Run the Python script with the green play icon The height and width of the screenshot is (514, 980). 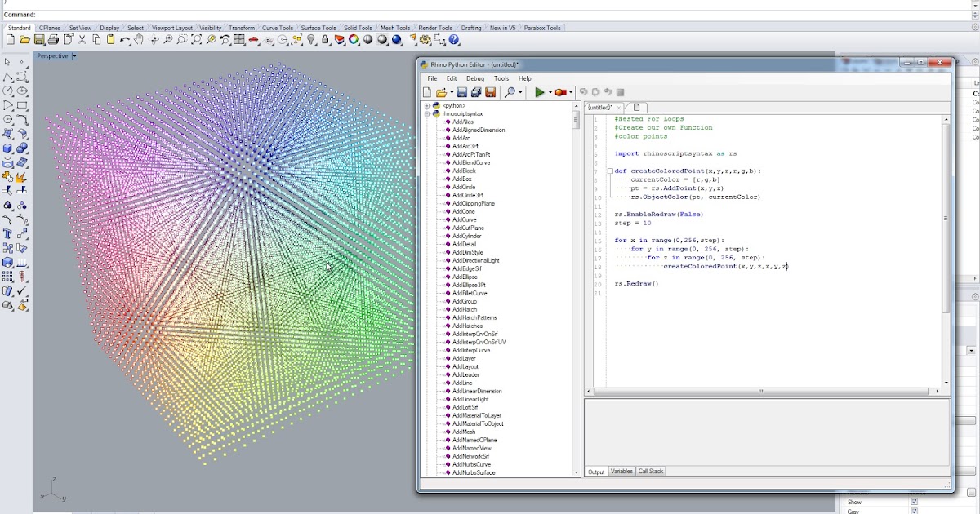coord(541,91)
